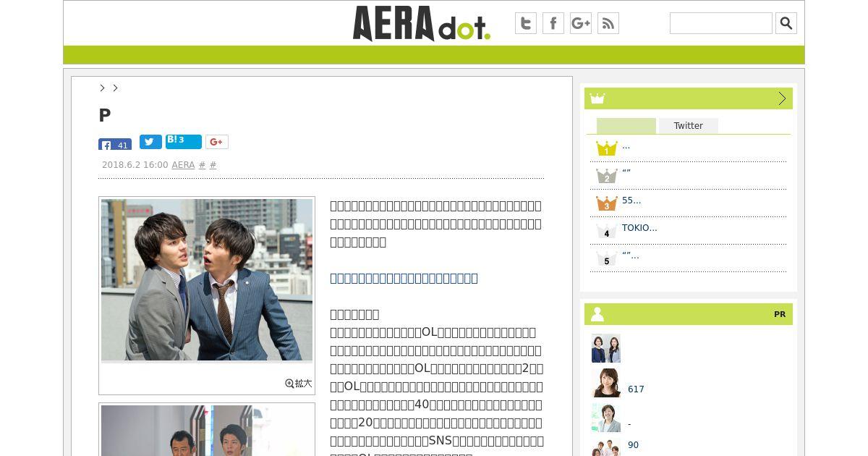Open PR thumbnail of two women

(x=606, y=348)
